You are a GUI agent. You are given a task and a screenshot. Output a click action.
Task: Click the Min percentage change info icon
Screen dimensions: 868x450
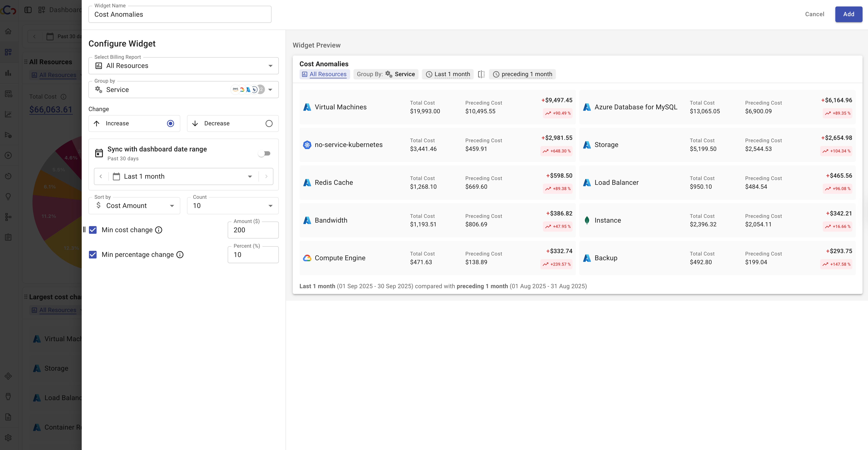click(180, 255)
